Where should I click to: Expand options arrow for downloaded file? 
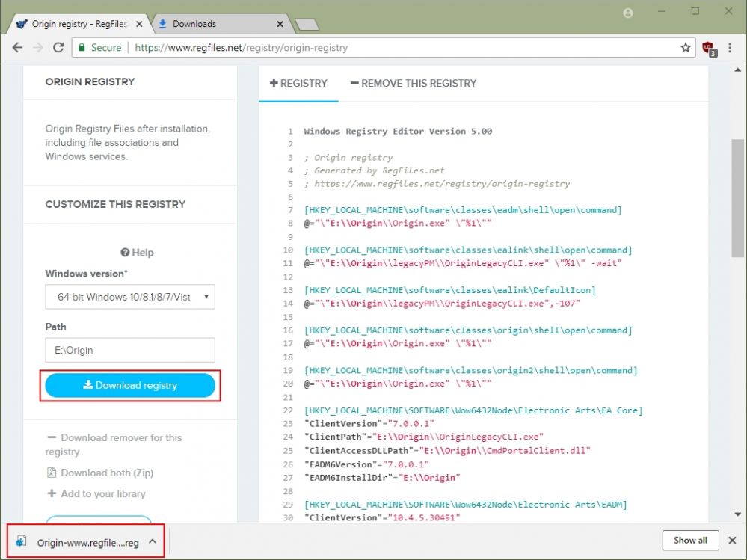(152, 542)
